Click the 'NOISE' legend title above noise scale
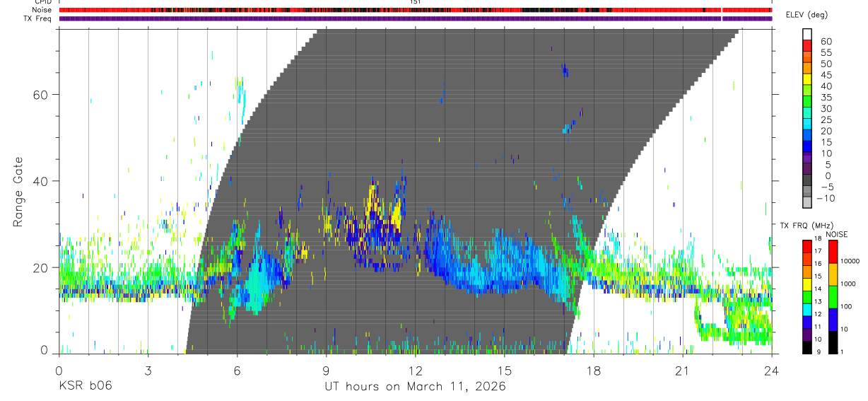868x401 pixels. coord(836,234)
